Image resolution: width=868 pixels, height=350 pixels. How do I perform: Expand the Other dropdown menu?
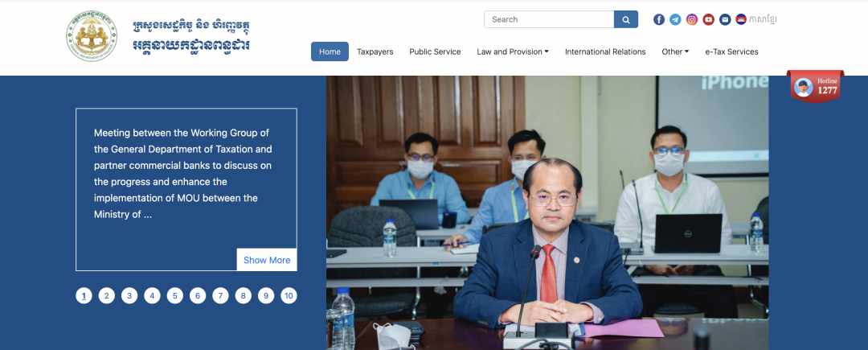click(x=675, y=51)
